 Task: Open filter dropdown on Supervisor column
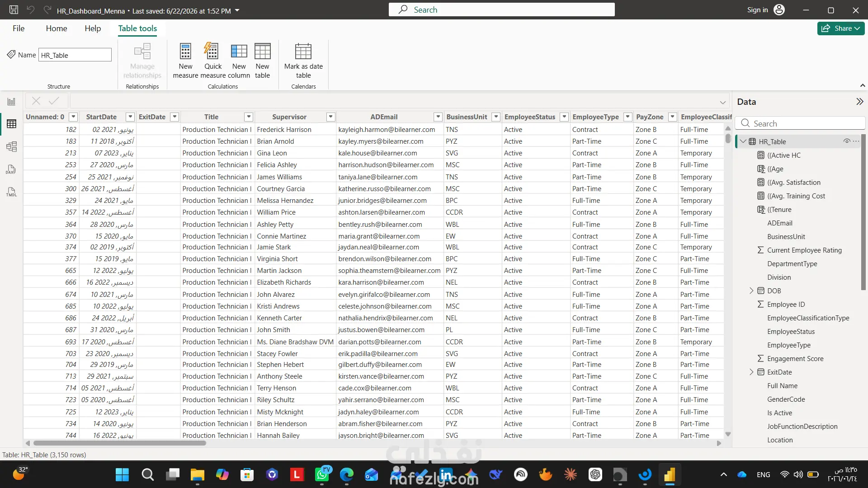(331, 117)
